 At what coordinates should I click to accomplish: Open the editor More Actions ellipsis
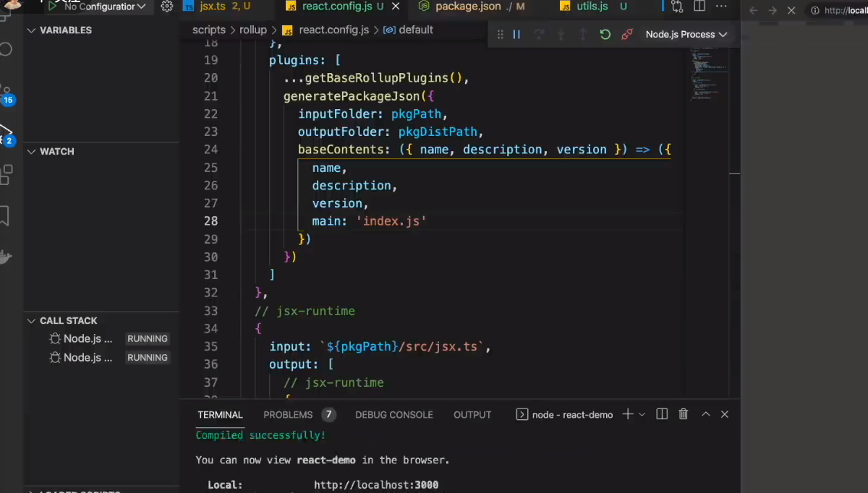pos(722,7)
